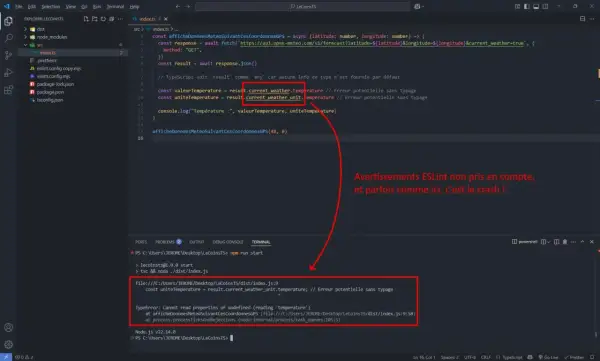
Task: Click the Ln, Col status bar item
Action: click(424, 357)
